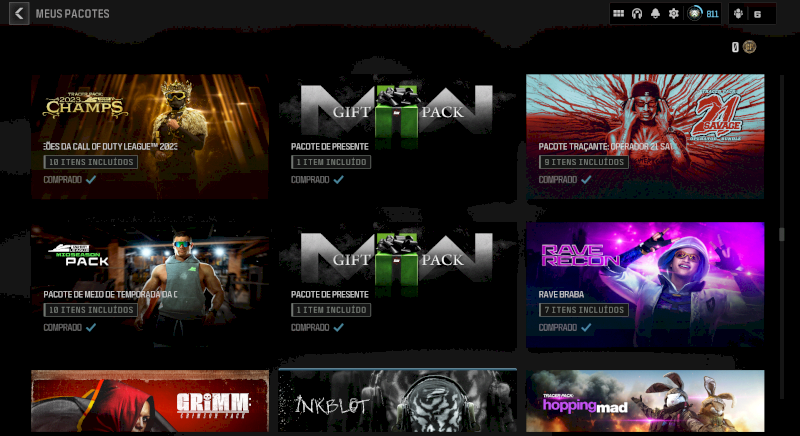Click the purchased checkmark on Midseason Pack
Viewport: 800px width, 436px height.
click(x=91, y=327)
